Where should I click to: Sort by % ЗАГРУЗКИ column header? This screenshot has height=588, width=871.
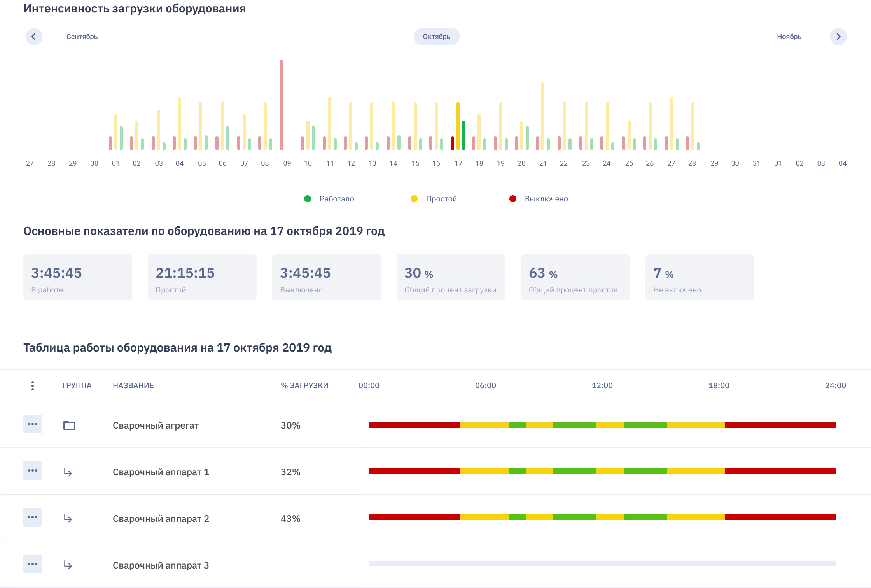pyautogui.click(x=304, y=385)
